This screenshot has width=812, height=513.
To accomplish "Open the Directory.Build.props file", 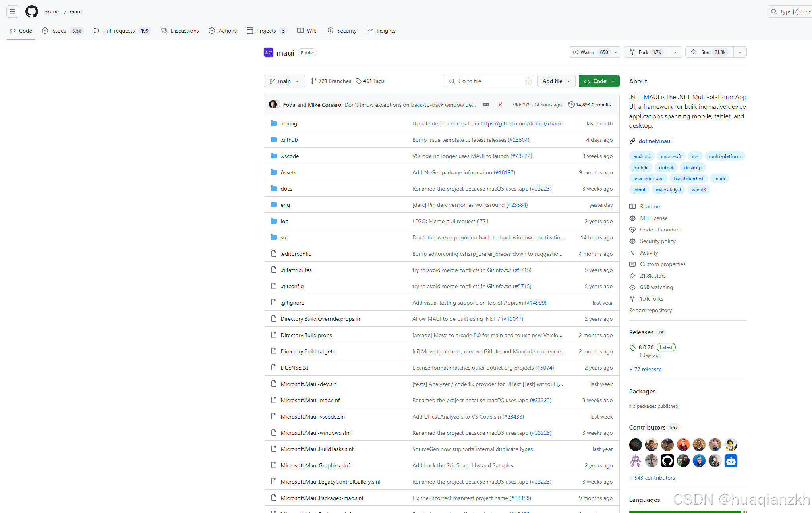I will pyautogui.click(x=306, y=335).
